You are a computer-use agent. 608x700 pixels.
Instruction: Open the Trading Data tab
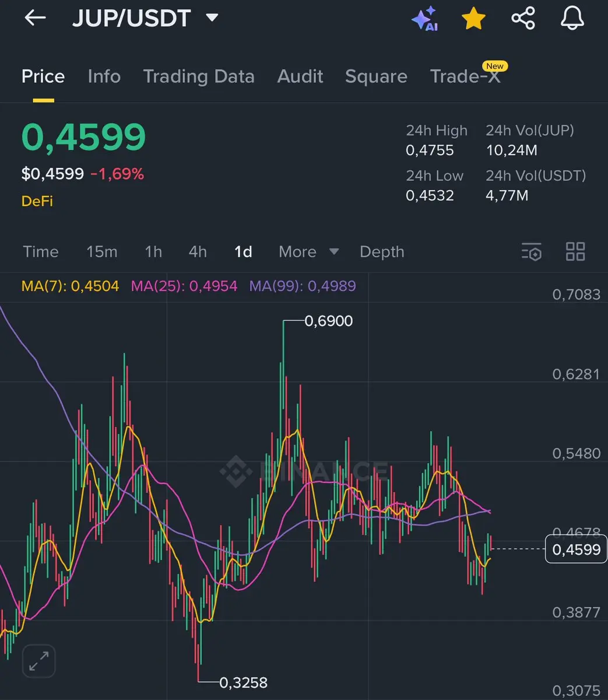(199, 76)
